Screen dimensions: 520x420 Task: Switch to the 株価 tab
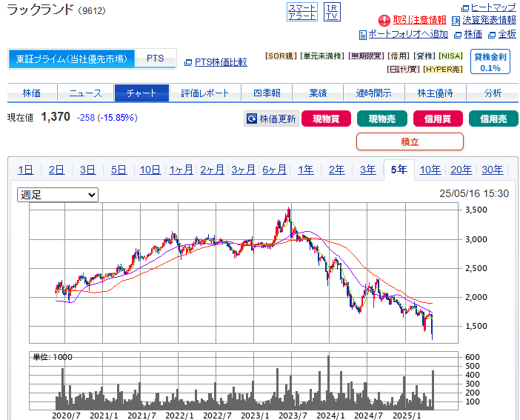pyautogui.click(x=32, y=93)
